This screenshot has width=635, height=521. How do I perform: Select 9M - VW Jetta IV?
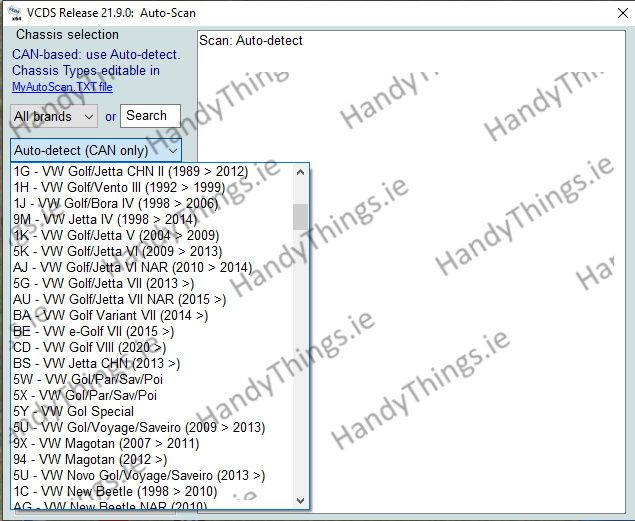pos(152,219)
